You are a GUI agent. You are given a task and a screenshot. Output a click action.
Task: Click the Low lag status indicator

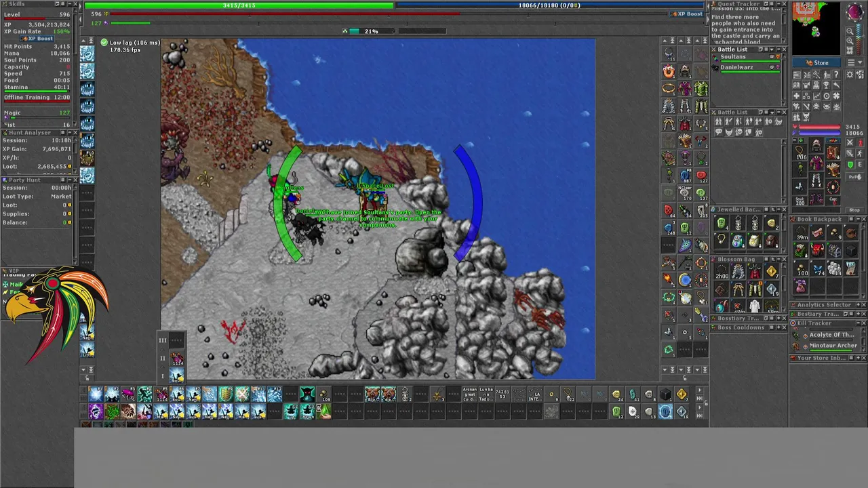pyautogui.click(x=130, y=43)
